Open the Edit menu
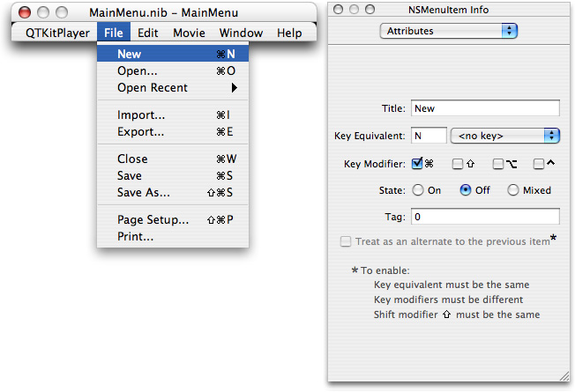575x392 pixels. point(148,33)
